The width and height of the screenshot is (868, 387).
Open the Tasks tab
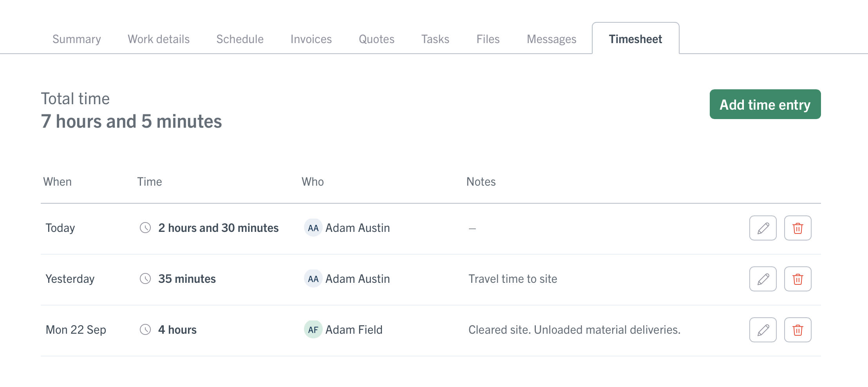pos(435,39)
